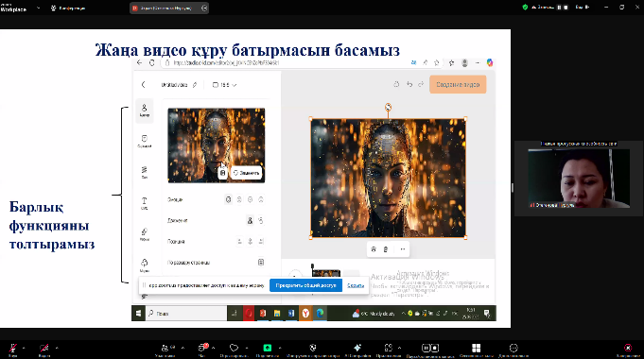Select the scene thumbnail in the timeline

(x=326, y=273)
